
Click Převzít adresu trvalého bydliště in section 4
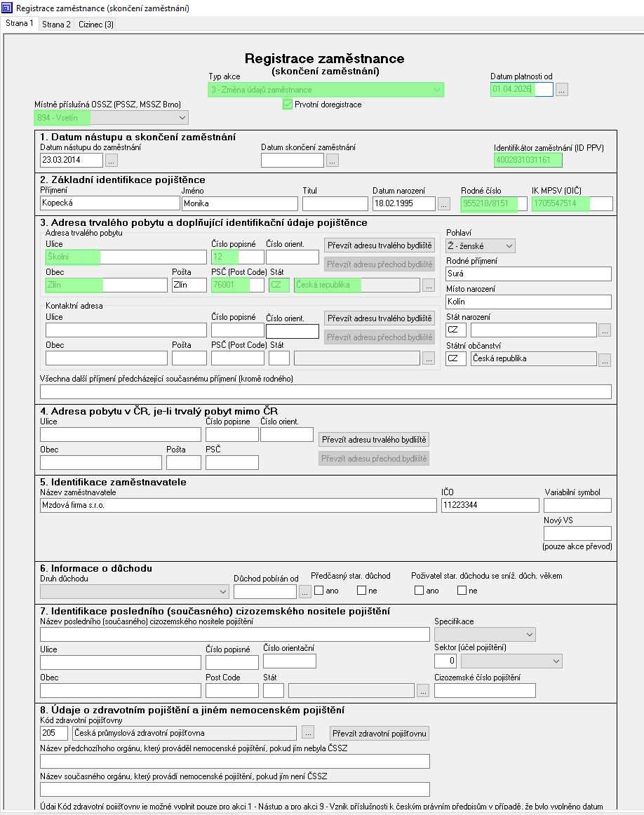pos(374,440)
